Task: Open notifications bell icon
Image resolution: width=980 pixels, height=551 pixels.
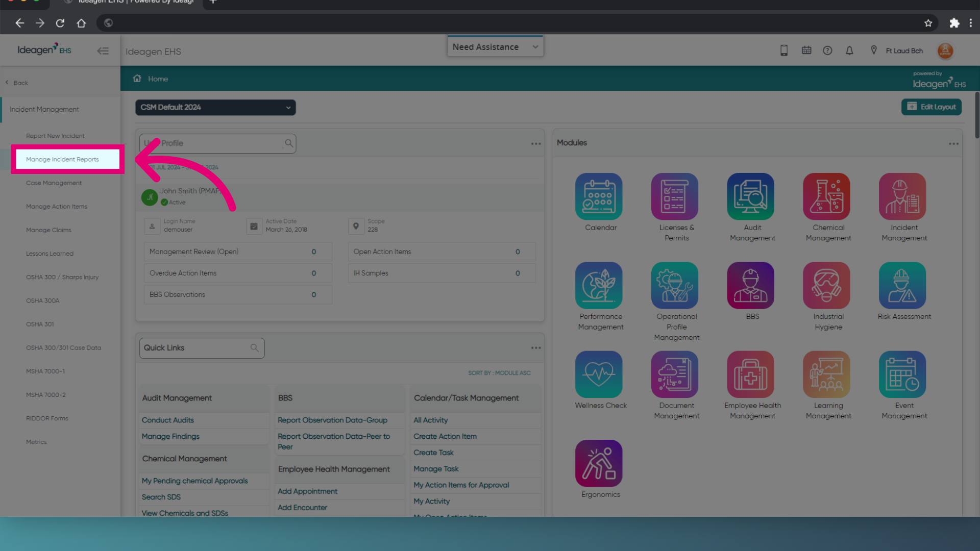Action: pyautogui.click(x=849, y=51)
